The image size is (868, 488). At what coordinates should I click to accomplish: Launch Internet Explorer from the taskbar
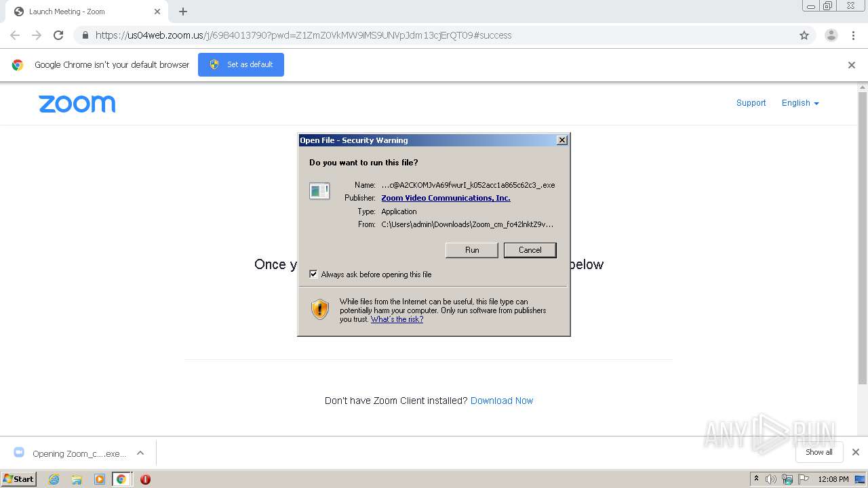(x=54, y=479)
